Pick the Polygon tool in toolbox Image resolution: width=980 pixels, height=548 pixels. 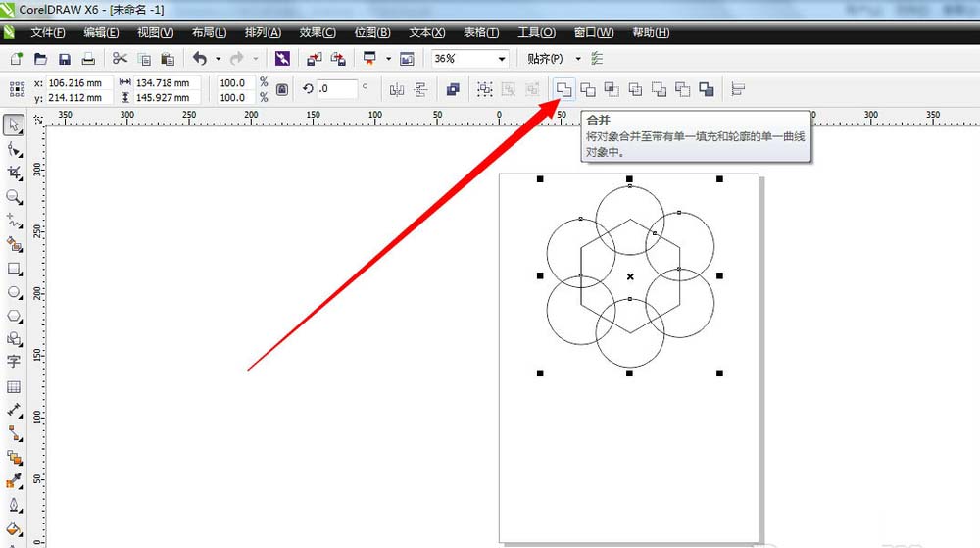click(x=14, y=316)
